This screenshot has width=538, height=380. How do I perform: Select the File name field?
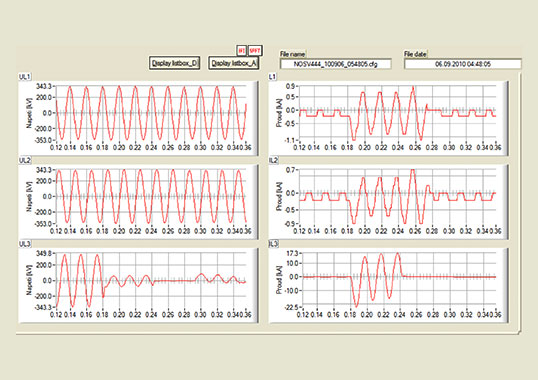(336, 64)
